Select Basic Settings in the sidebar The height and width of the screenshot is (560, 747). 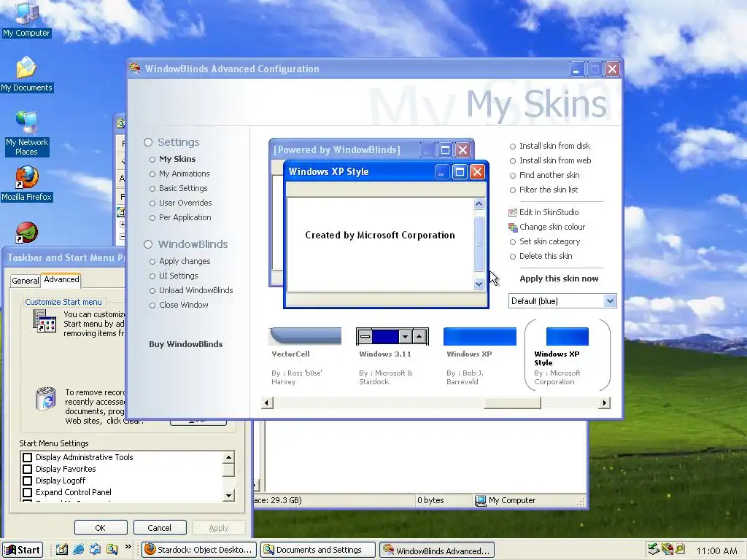tap(178, 189)
